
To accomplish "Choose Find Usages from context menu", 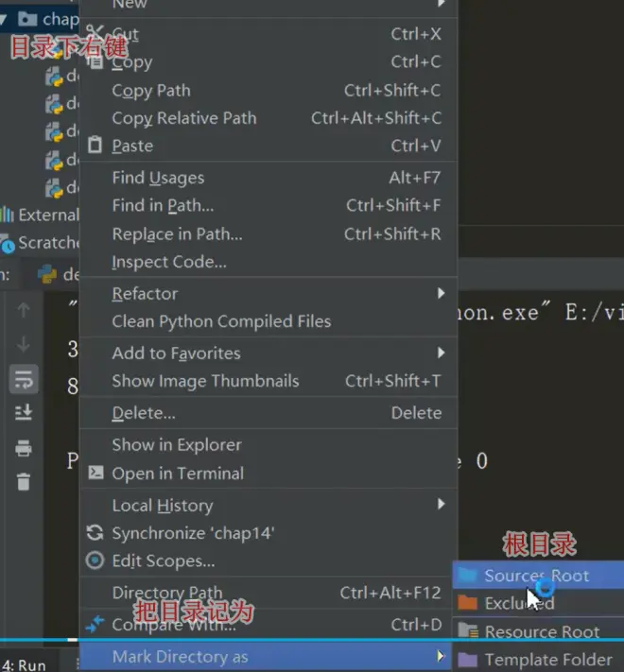I will pos(158,178).
